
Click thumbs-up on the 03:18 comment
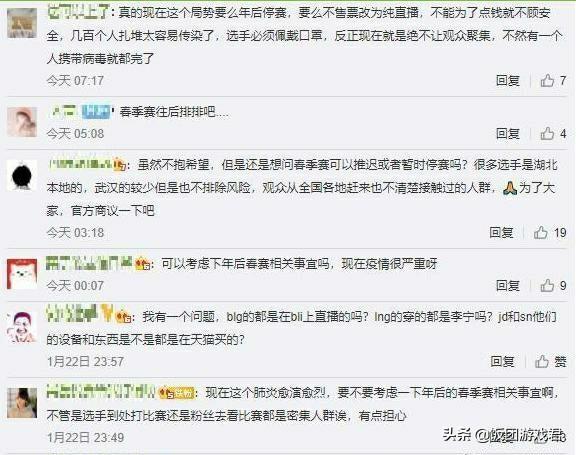click(550, 232)
